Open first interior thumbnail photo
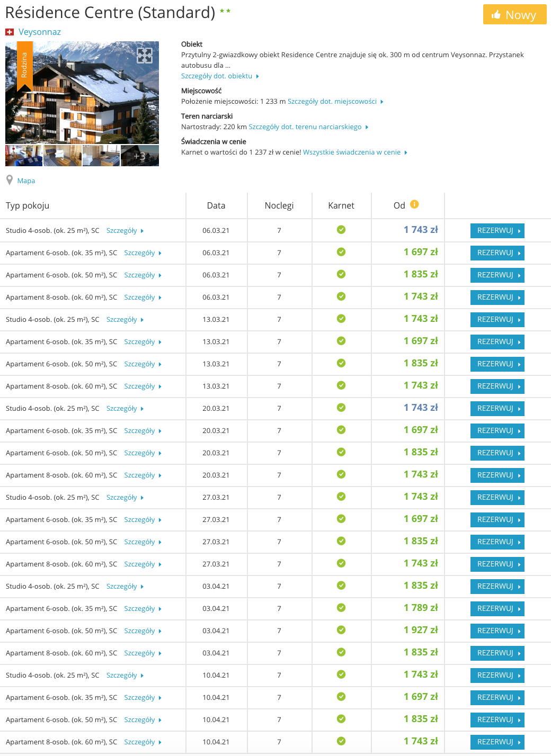 tap(24, 156)
